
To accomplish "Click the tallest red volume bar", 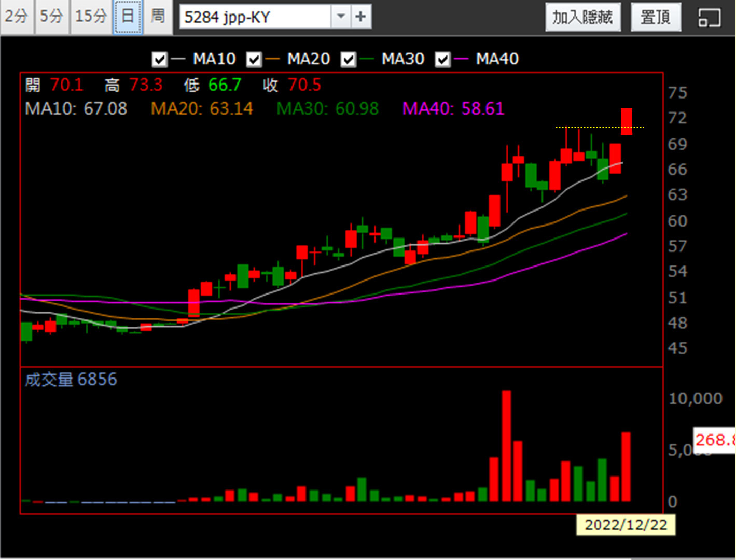I will click(x=506, y=446).
